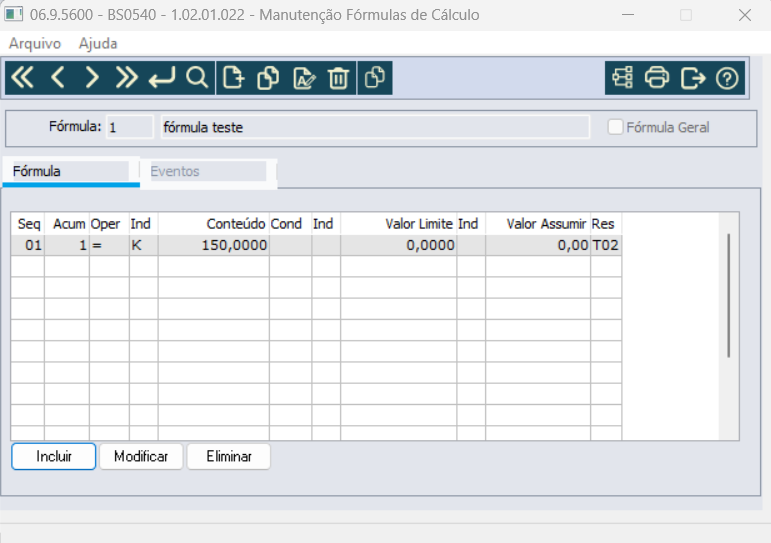This screenshot has height=543, width=771.
Task: Go to first record with double-left arrow
Action: (x=23, y=78)
